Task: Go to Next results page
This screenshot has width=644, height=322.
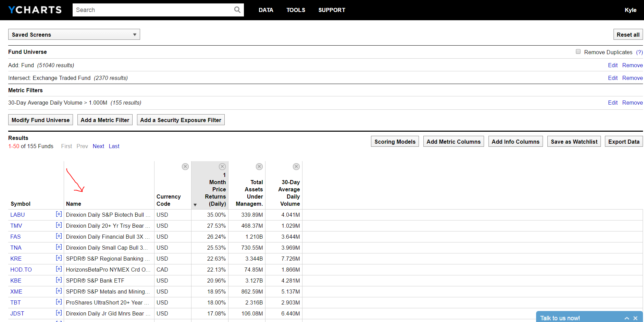Action: [x=98, y=146]
